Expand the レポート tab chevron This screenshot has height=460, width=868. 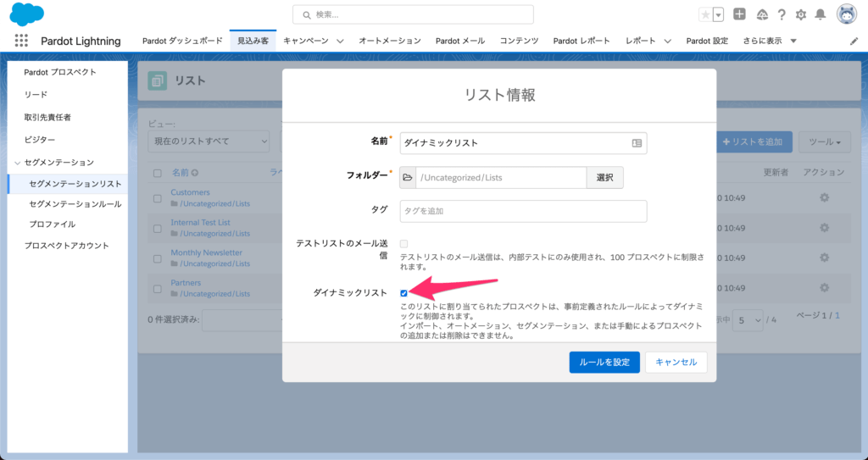click(x=668, y=41)
